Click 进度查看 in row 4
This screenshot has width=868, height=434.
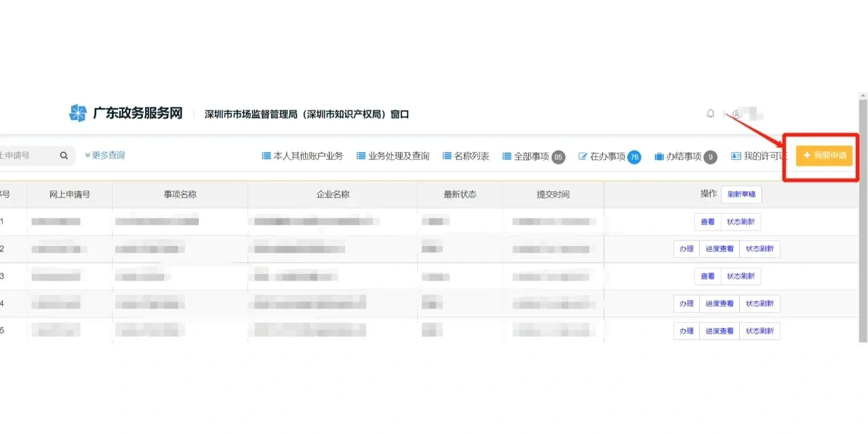click(x=719, y=304)
